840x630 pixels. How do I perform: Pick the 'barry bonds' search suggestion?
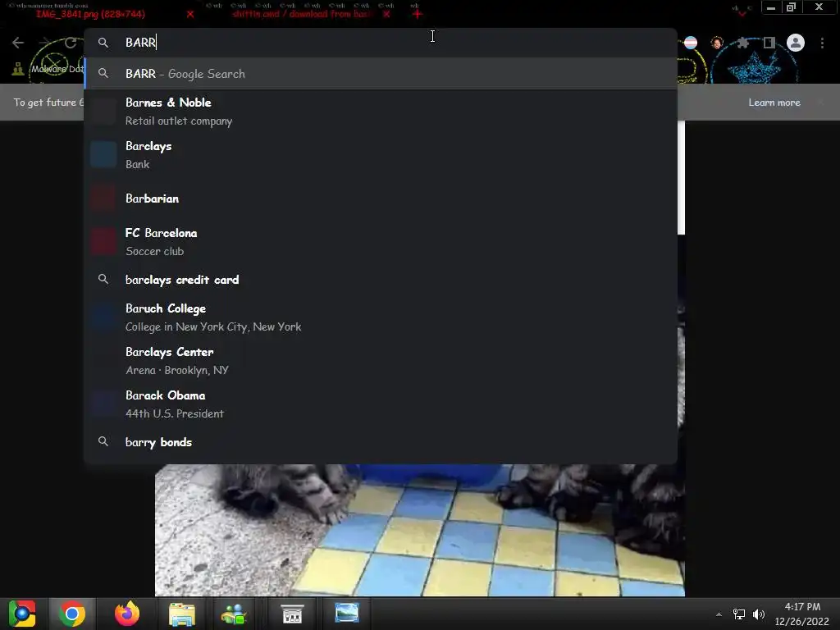[381, 442]
